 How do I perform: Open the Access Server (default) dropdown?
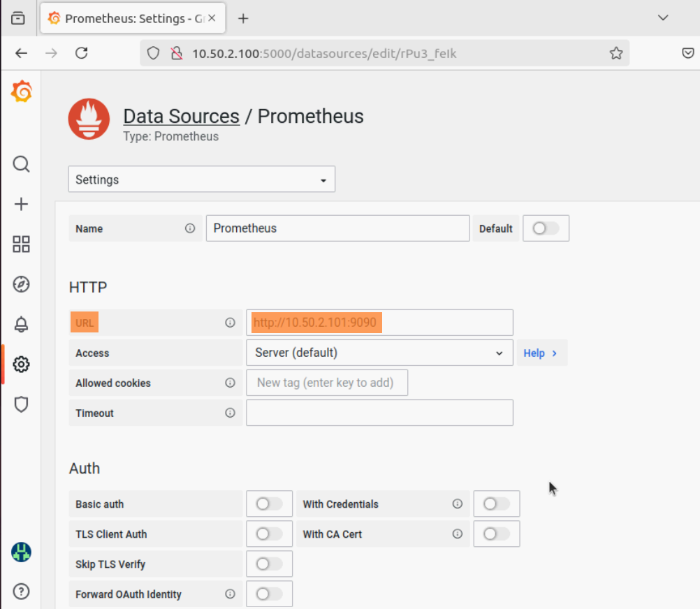click(x=379, y=353)
